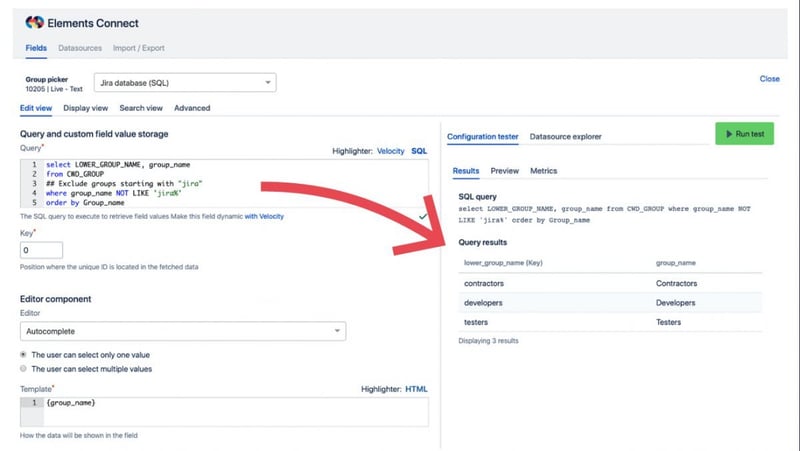This screenshot has height=451, width=800.
Task: Select HTML highlighter for the template
Action: tap(416, 389)
